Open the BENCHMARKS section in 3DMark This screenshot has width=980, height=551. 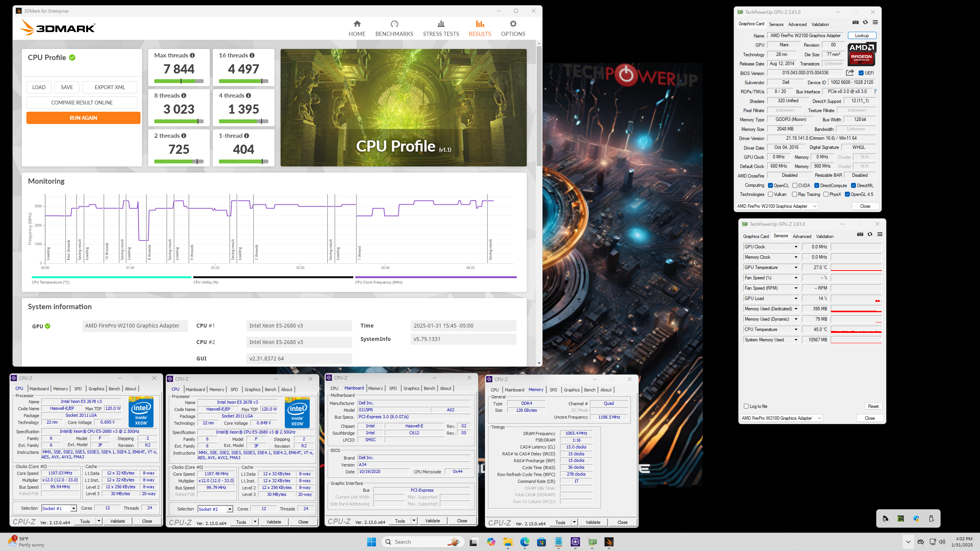click(394, 28)
